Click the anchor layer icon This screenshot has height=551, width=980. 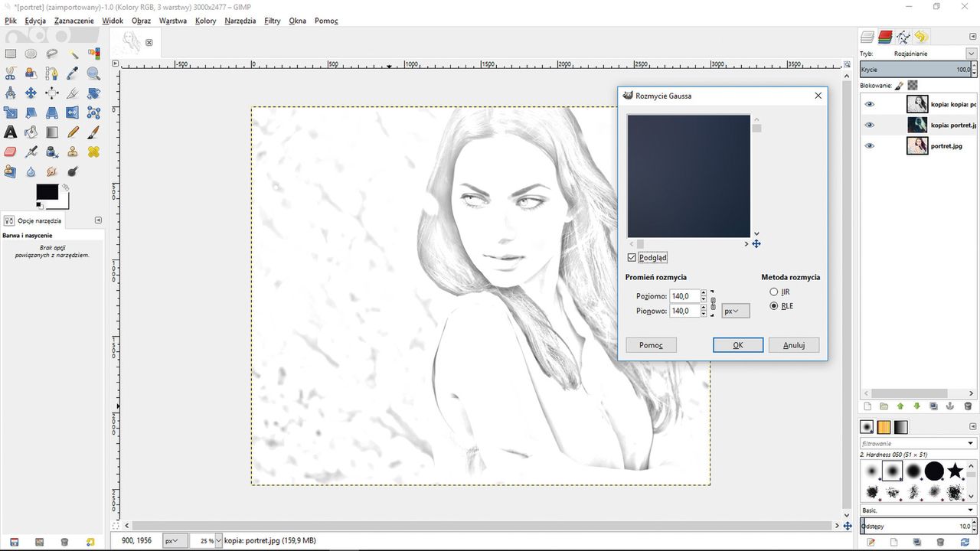pos(950,406)
